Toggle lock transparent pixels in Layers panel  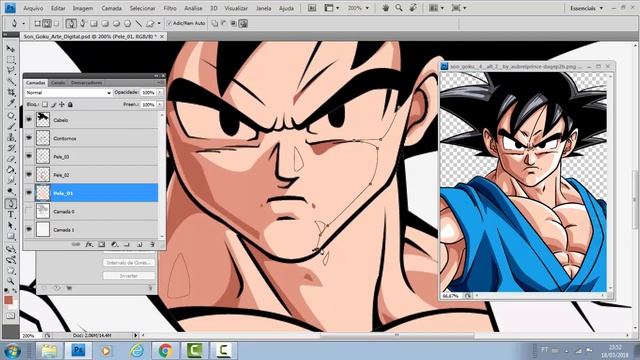coord(45,105)
